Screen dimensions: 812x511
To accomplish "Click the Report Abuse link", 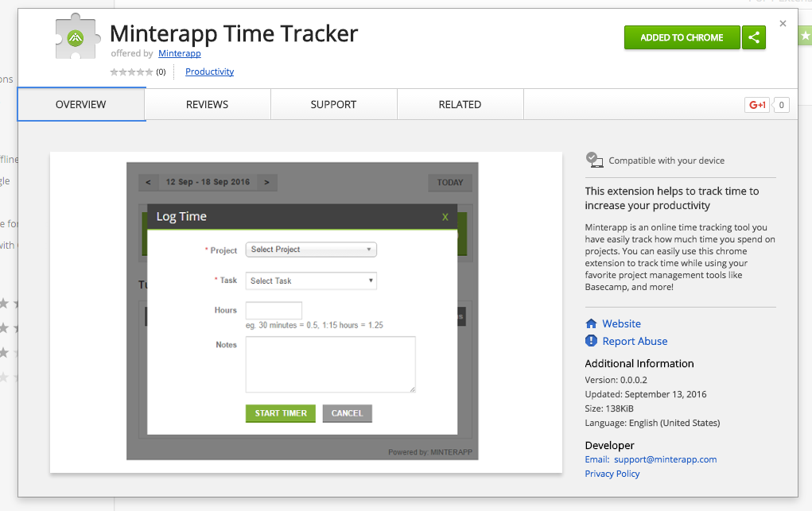I will (635, 341).
